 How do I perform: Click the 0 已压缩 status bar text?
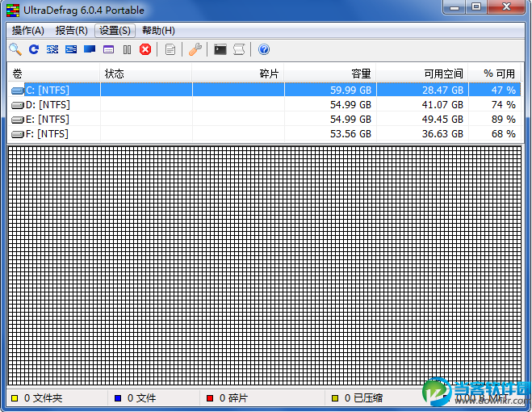(x=363, y=398)
